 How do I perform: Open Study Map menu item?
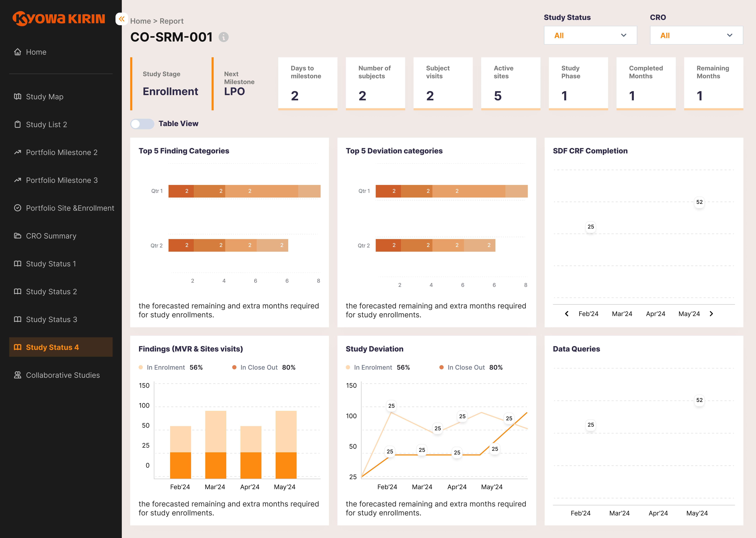[x=61, y=96]
